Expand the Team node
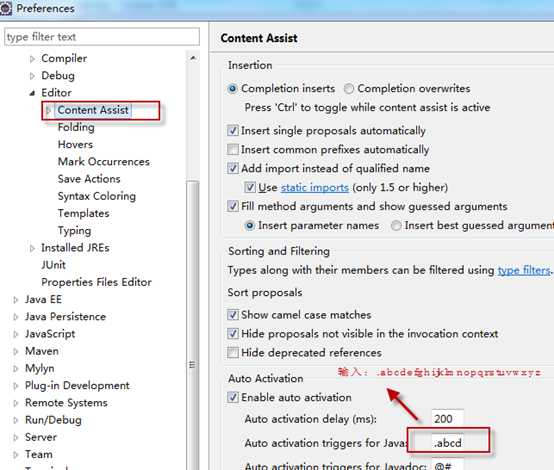The image size is (554, 470). 16,455
